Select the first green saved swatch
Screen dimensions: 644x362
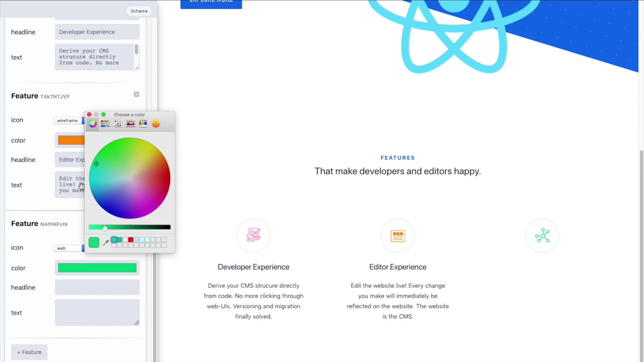114,240
